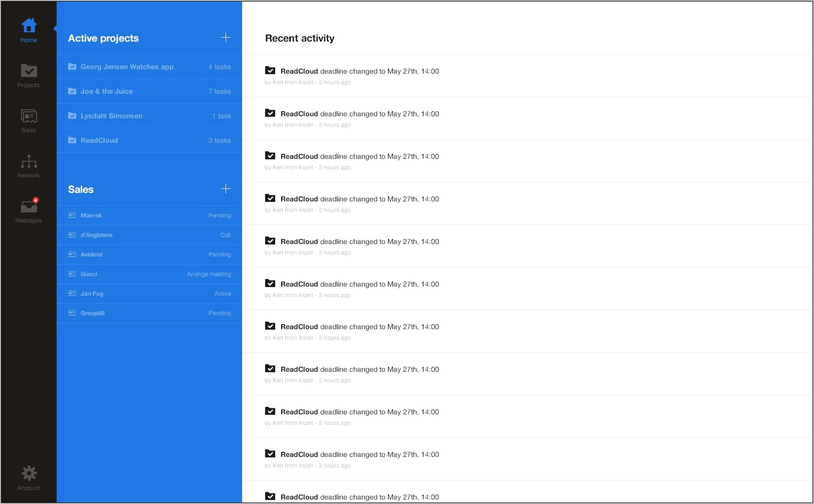Open Lysdahl Simonsen project

click(x=149, y=116)
